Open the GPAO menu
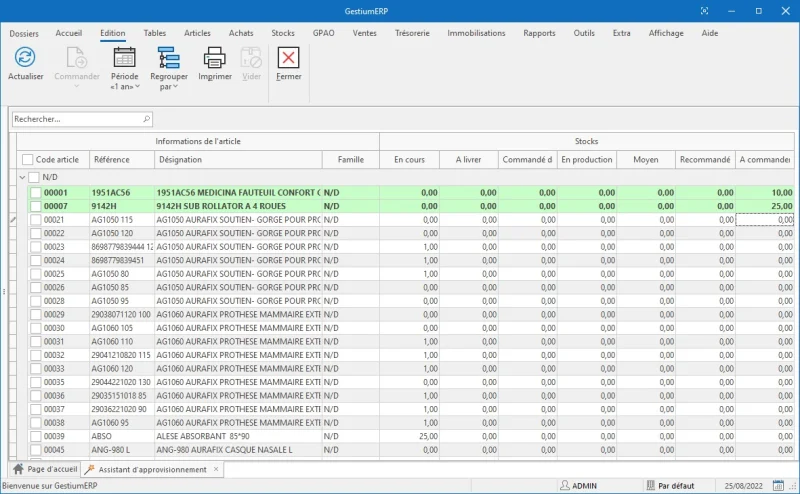 (323, 33)
